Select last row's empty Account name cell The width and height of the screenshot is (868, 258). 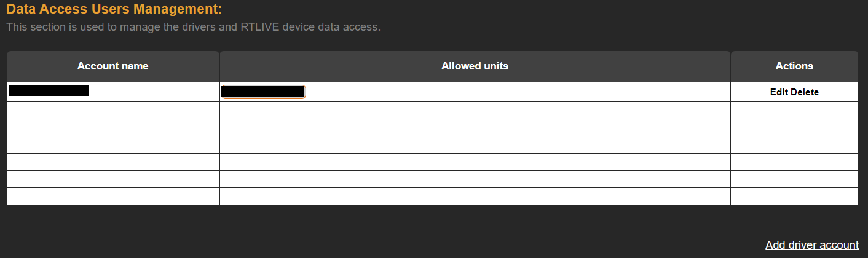coord(113,197)
